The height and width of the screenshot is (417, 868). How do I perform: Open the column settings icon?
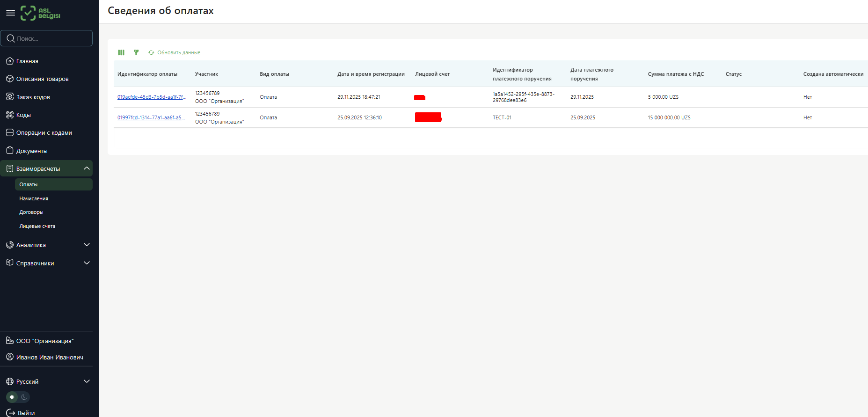(121, 52)
